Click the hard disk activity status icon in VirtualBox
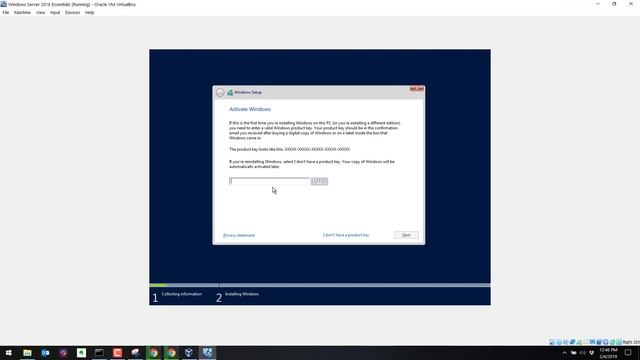The width and height of the screenshot is (640, 360). (552, 342)
